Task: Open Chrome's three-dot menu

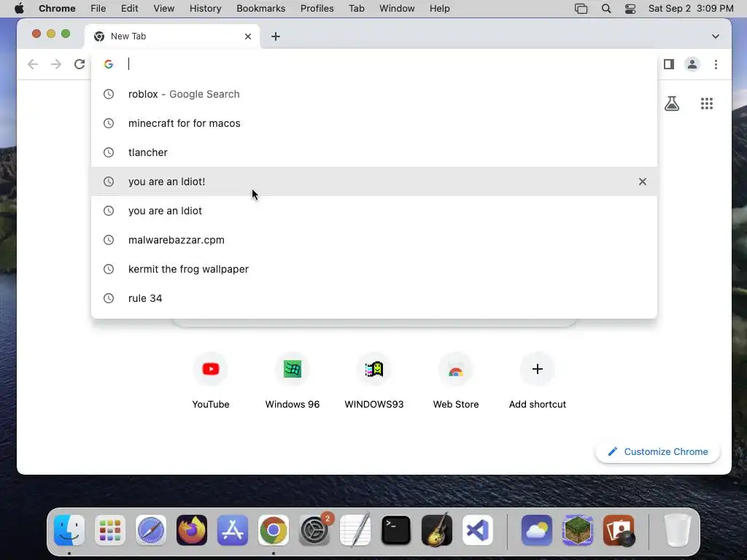Action: 716,64
